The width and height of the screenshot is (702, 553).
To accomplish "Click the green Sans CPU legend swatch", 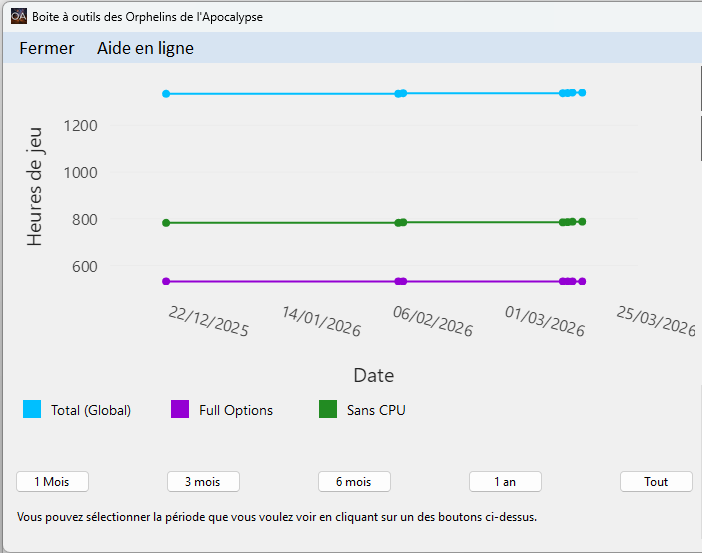I will point(328,409).
